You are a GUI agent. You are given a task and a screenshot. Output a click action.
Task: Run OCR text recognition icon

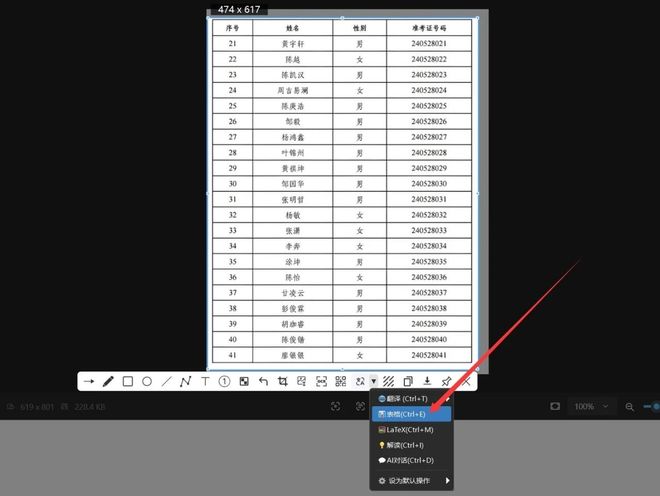[321, 381]
